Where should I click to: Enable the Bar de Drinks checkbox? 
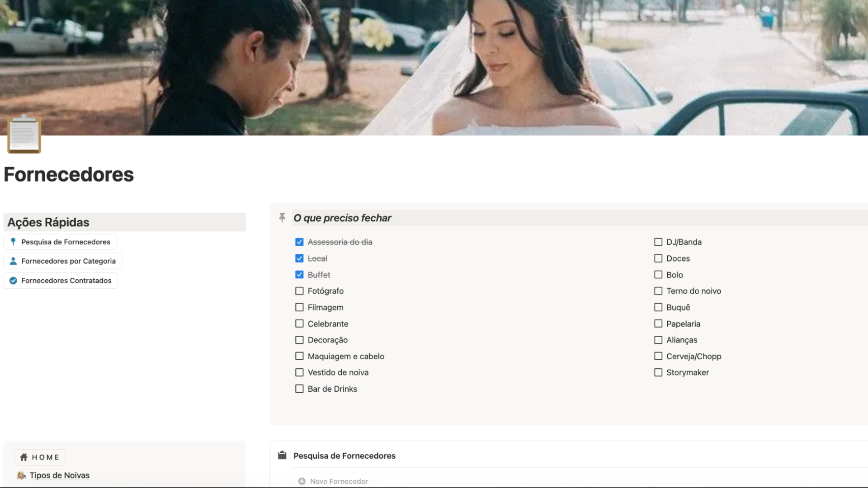point(299,389)
